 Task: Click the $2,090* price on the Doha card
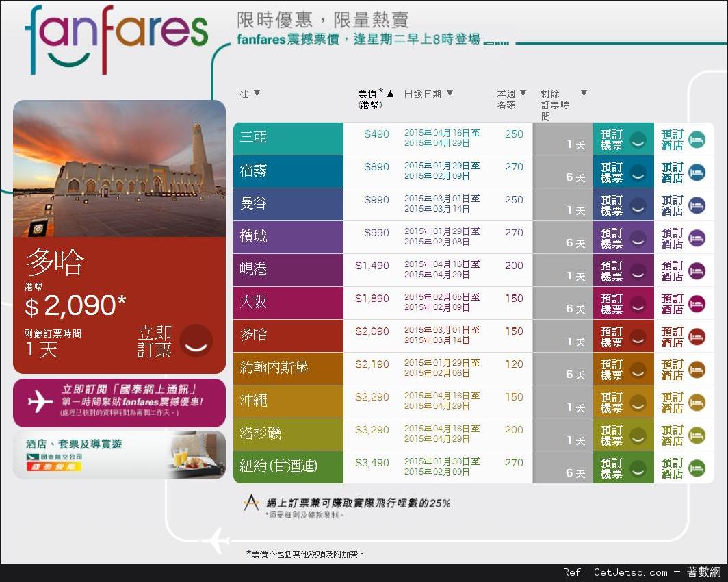[x=75, y=305]
